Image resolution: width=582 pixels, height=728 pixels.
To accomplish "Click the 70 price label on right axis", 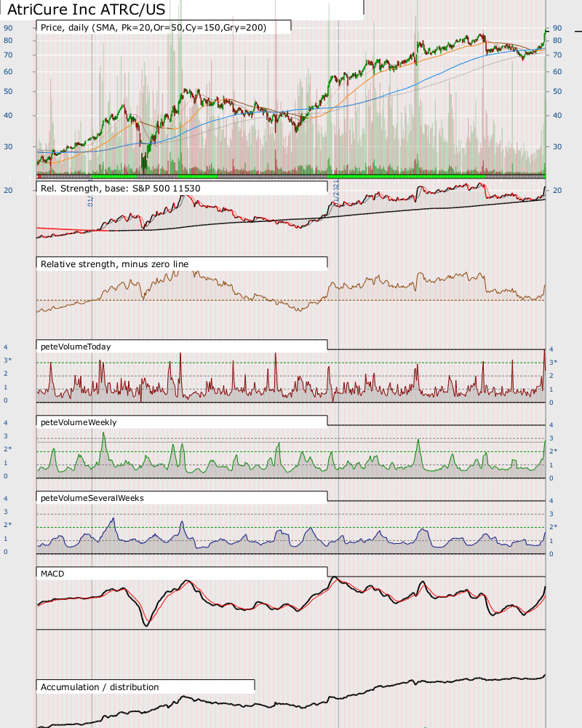I will [x=557, y=55].
